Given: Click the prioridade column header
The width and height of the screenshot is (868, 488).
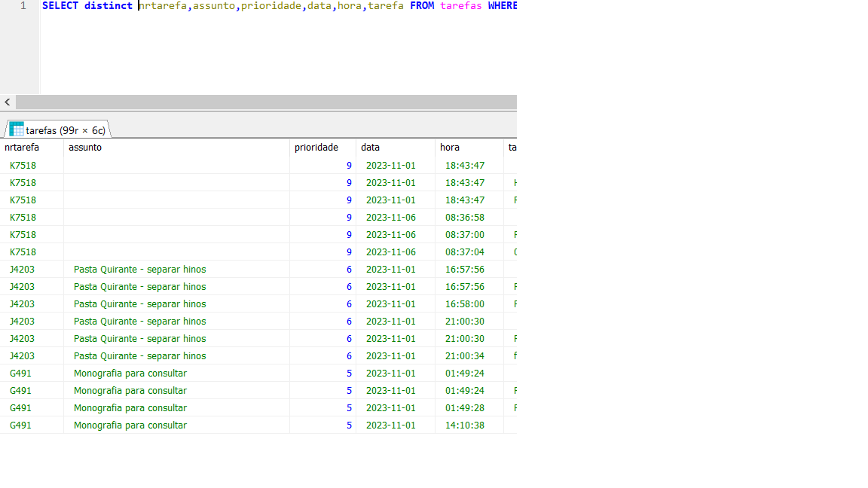Looking at the screenshot, I should pyautogui.click(x=316, y=148).
